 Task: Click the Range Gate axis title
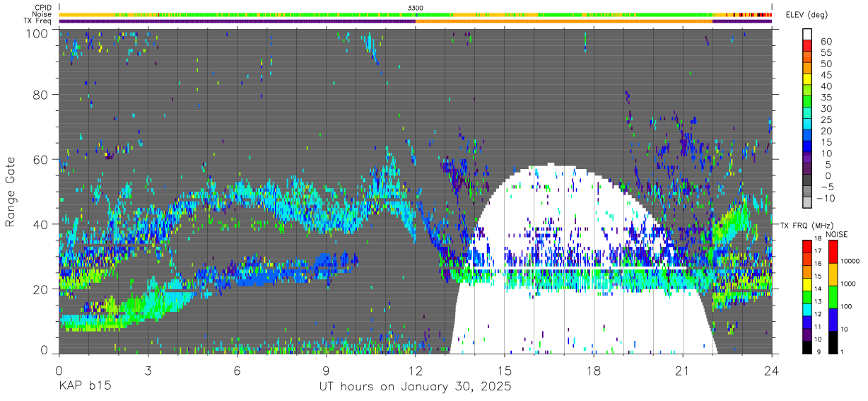[x=11, y=192]
